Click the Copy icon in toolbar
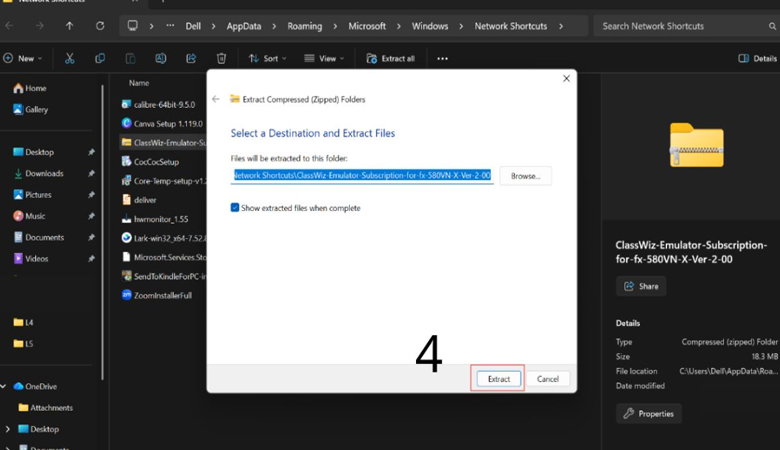 tap(100, 59)
